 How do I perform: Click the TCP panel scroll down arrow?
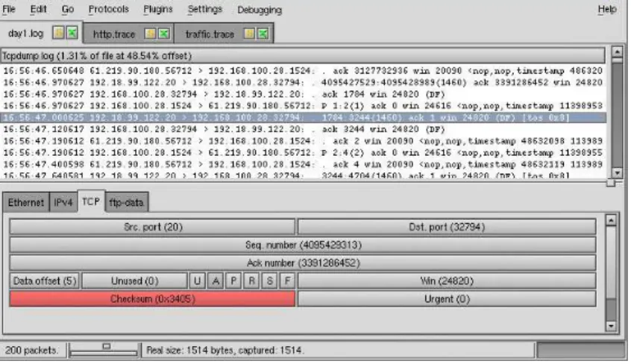click(x=611, y=326)
